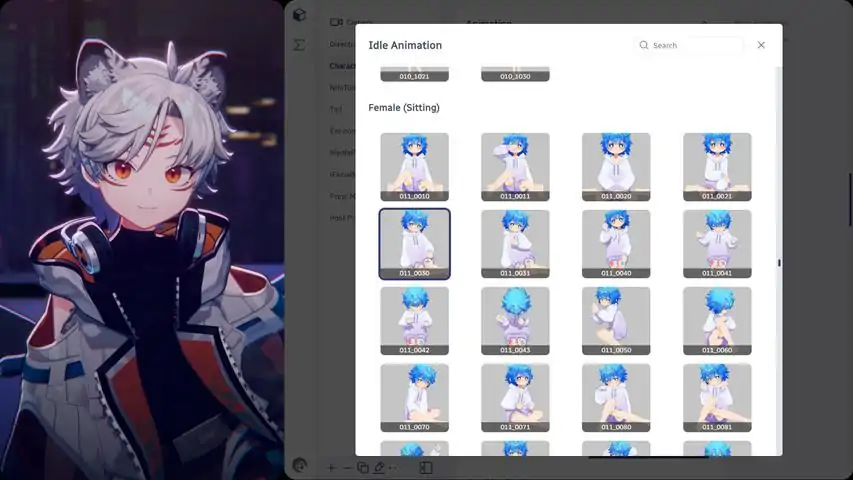Screen dimensions: 853x480
Task: Click the Idle Animation dialog title
Action: click(405, 45)
